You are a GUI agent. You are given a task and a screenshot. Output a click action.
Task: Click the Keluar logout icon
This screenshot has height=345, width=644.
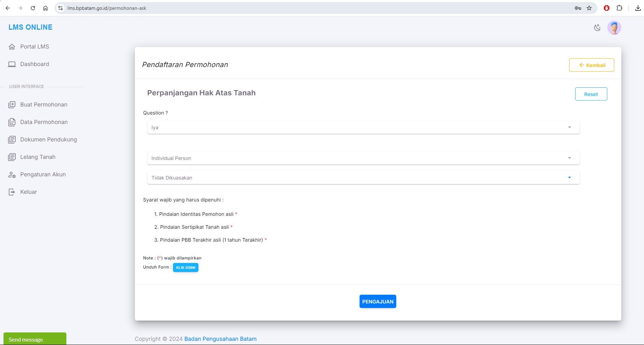click(x=12, y=192)
